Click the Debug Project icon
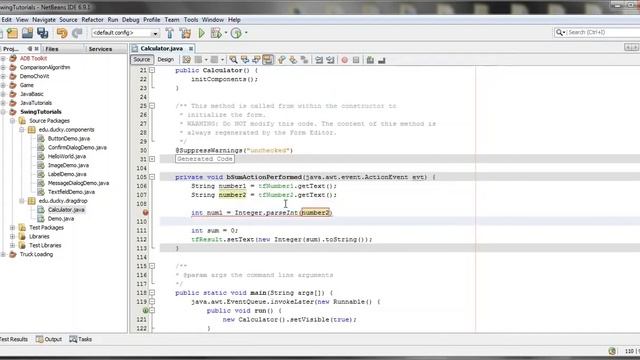The height and width of the screenshot is (360, 640). (216, 33)
